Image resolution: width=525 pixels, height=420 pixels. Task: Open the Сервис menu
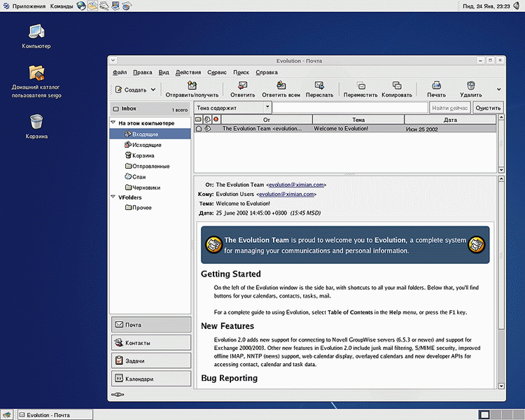point(217,72)
